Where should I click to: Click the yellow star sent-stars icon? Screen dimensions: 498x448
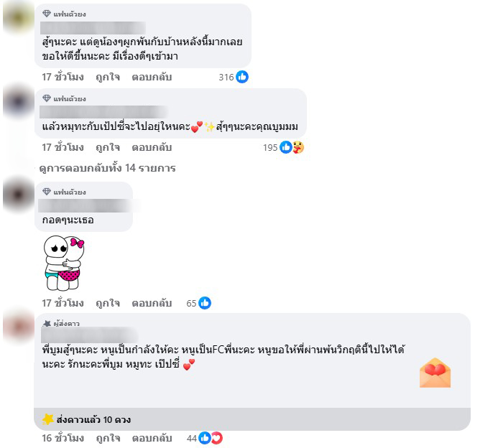[48, 419]
